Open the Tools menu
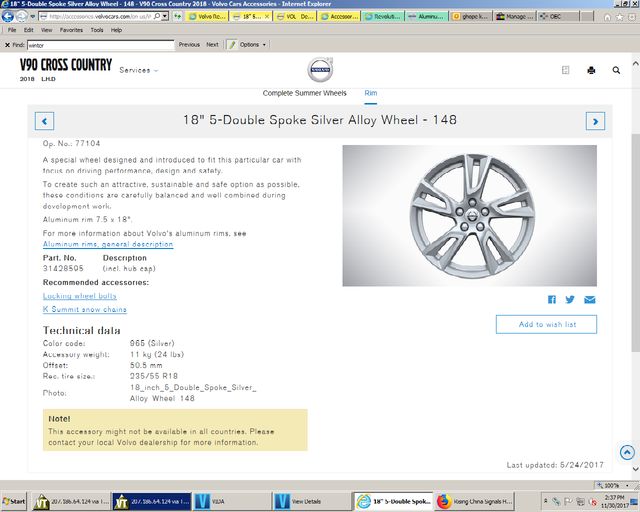This screenshot has height=512, width=640. (x=97, y=30)
